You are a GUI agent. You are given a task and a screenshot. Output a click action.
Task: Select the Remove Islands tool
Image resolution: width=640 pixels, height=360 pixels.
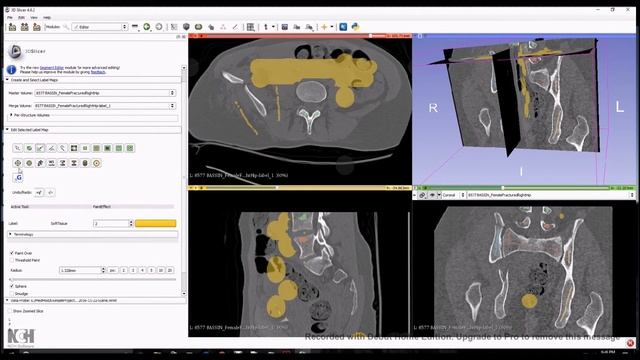tap(119, 148)
